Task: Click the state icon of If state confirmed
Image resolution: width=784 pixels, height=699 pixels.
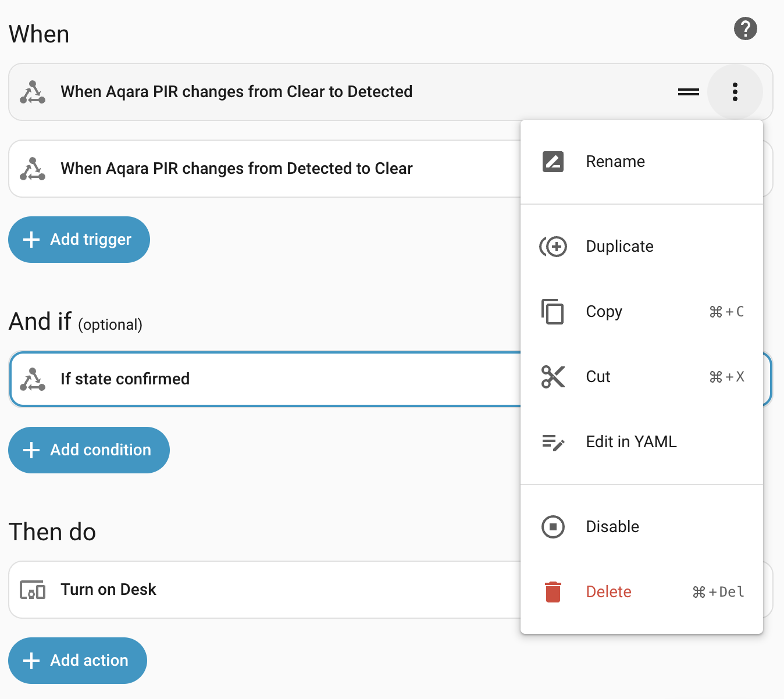Action: (x=33, y=379)
